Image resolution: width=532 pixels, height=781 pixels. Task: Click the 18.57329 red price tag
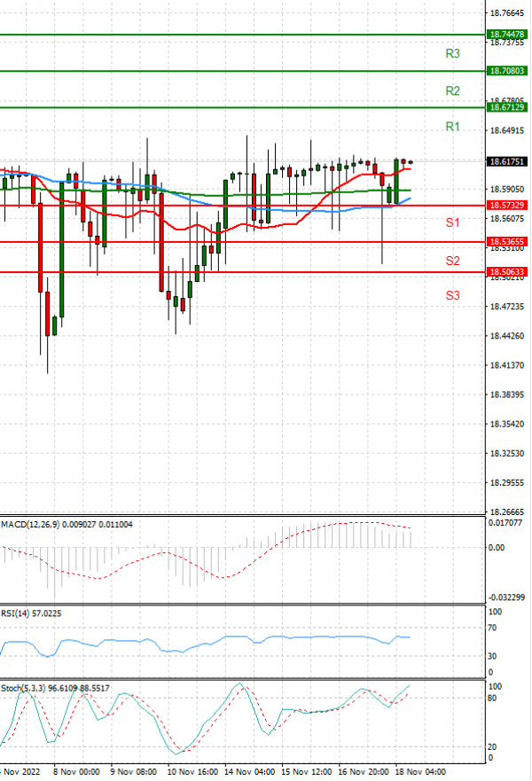click(x=507, y=205)
